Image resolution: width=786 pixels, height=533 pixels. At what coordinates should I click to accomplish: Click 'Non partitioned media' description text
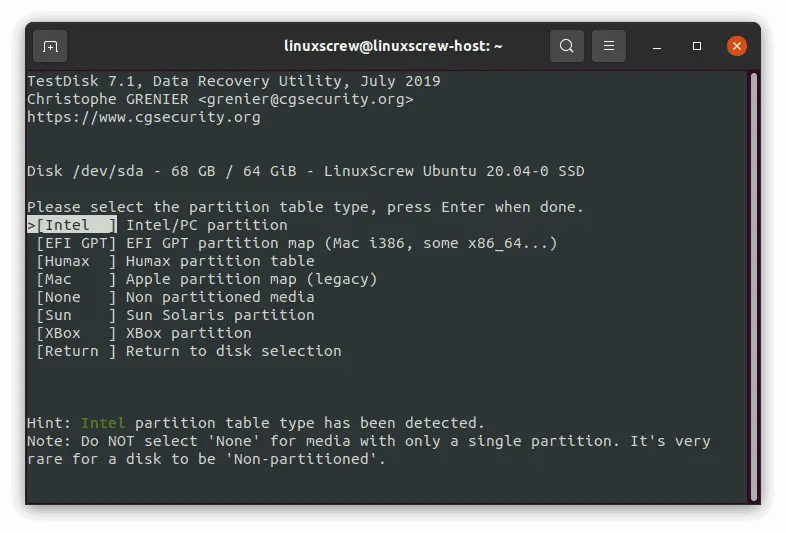point(220,297)
